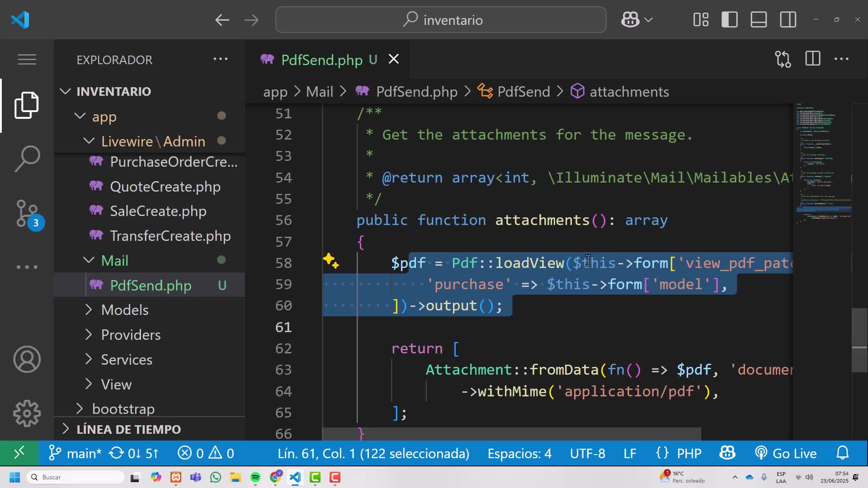Expand the View folder

[149, 385]
